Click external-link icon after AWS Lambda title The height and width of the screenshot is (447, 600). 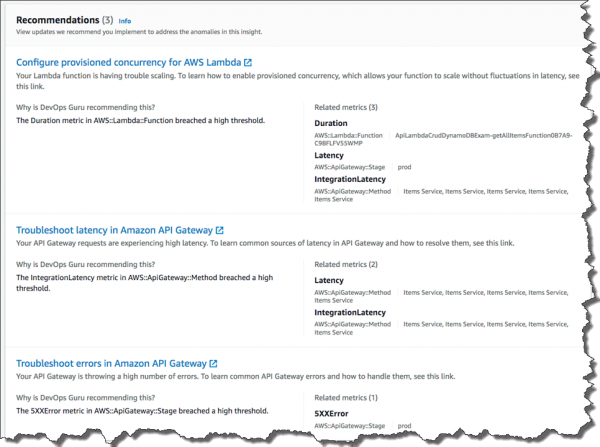click(248, 62)
